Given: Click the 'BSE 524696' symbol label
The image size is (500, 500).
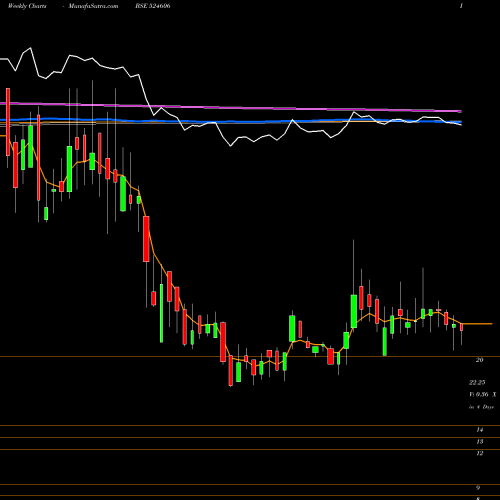Looking at the screenshot, I should (x=153, y=6).
